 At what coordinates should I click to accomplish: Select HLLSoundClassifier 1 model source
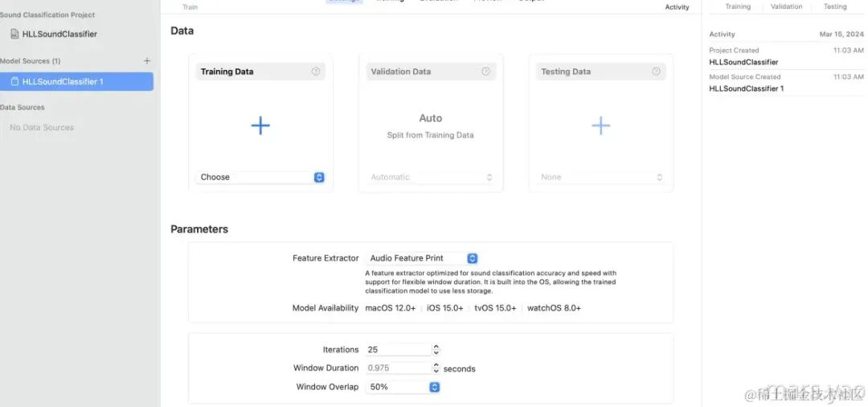pyautogui.click(x=76, y=81)
